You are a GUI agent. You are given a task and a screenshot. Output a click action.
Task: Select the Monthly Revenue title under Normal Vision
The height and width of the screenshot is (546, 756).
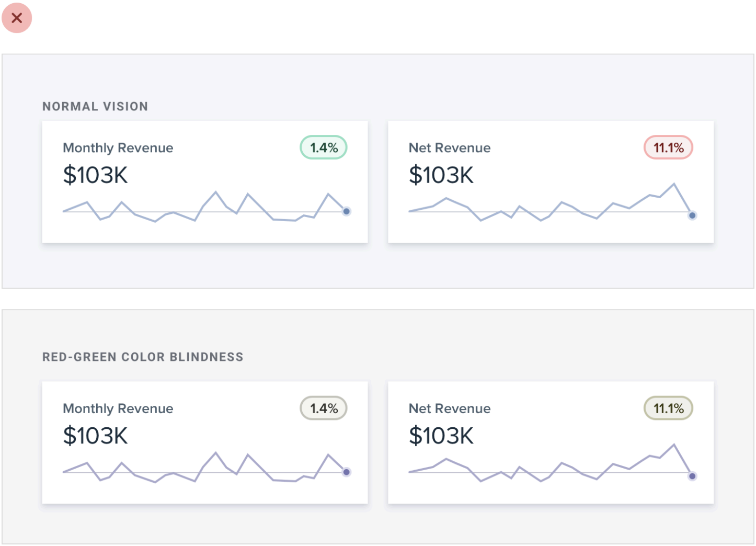118,148
